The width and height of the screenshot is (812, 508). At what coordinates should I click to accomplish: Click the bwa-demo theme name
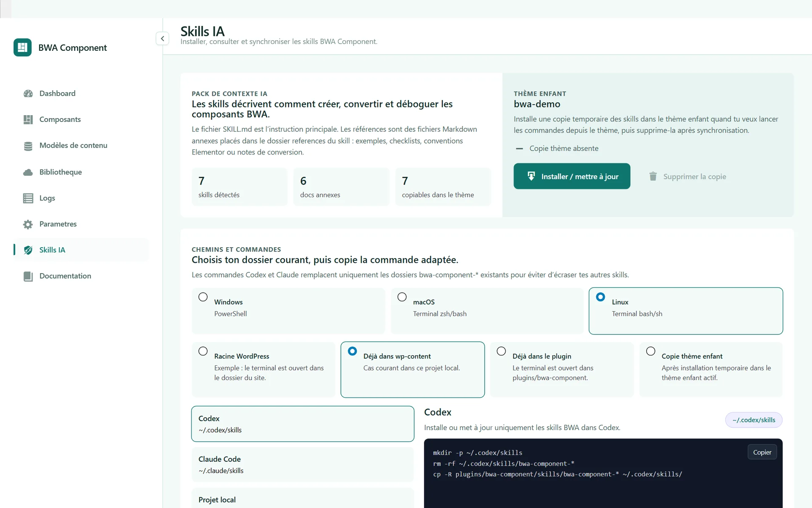coord(537,104)
